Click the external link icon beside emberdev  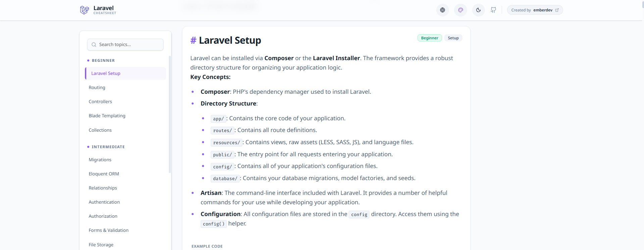(557, 10)
